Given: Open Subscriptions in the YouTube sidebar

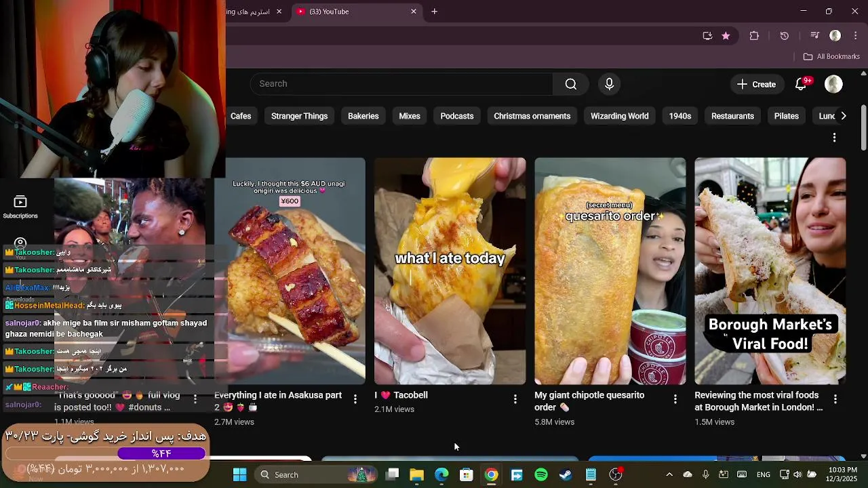Looking at the screenshot, I should [x=20, y=207].
